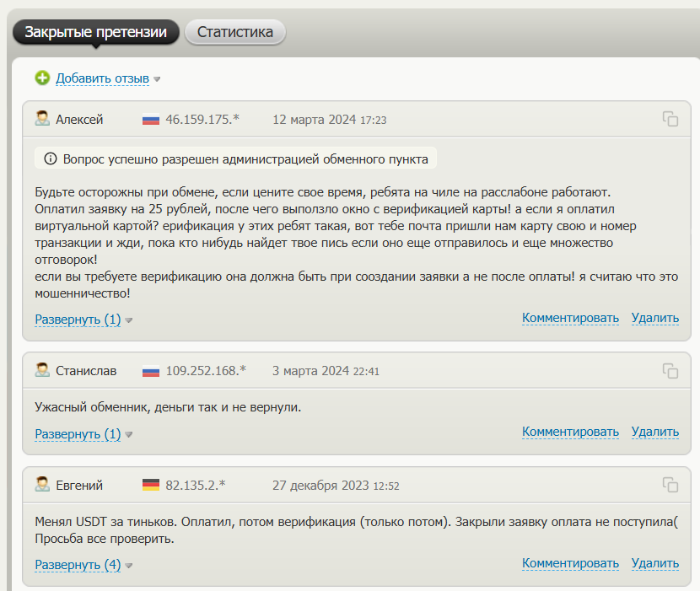Click the review text starting Менял USDT за тиньков
The image size is (700, 591).
click(x=357, y=530)
